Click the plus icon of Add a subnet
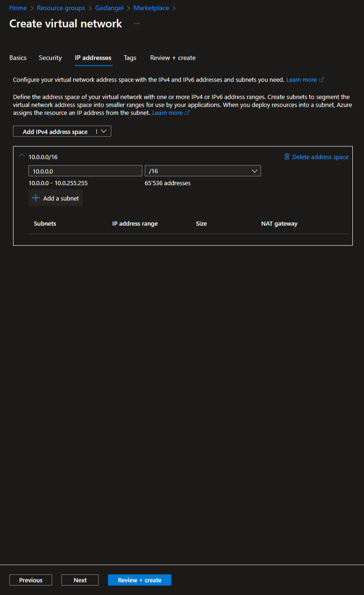 click(36, 198)
